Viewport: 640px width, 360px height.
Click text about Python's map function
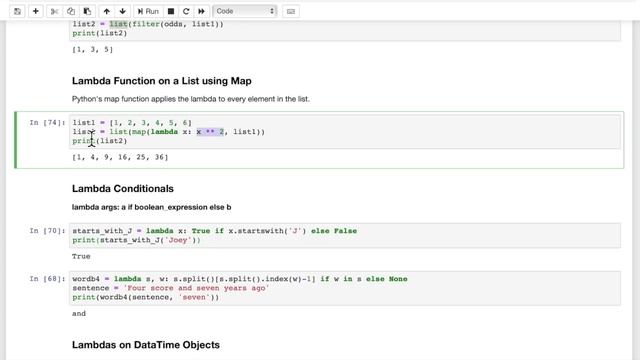pyautogui.click(x=191, y=99)
